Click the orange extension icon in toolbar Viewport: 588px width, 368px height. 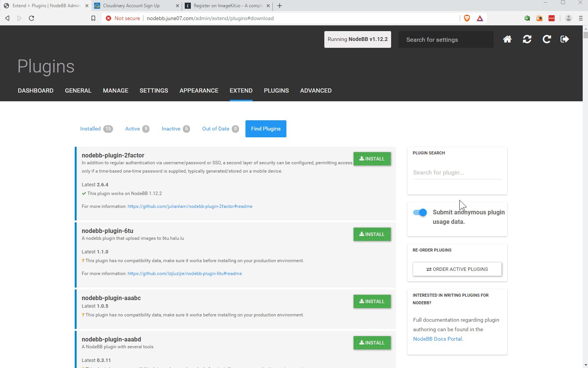tap(539, 18)
